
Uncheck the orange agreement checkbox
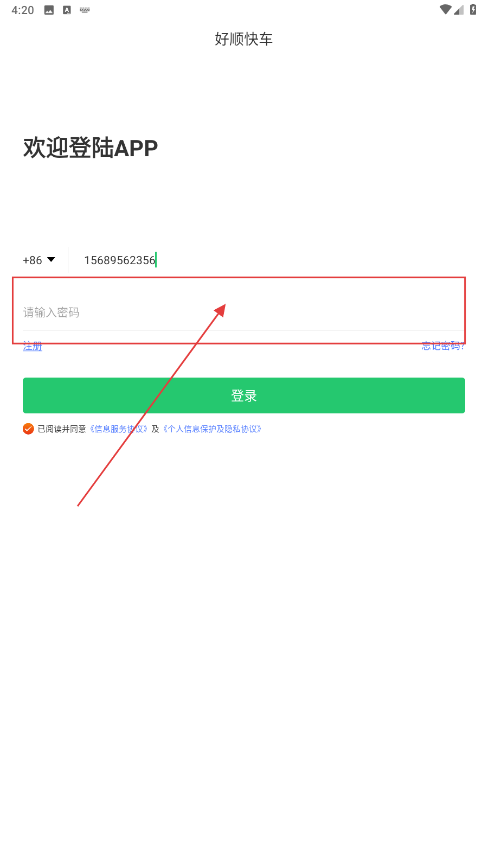[28, 429]
